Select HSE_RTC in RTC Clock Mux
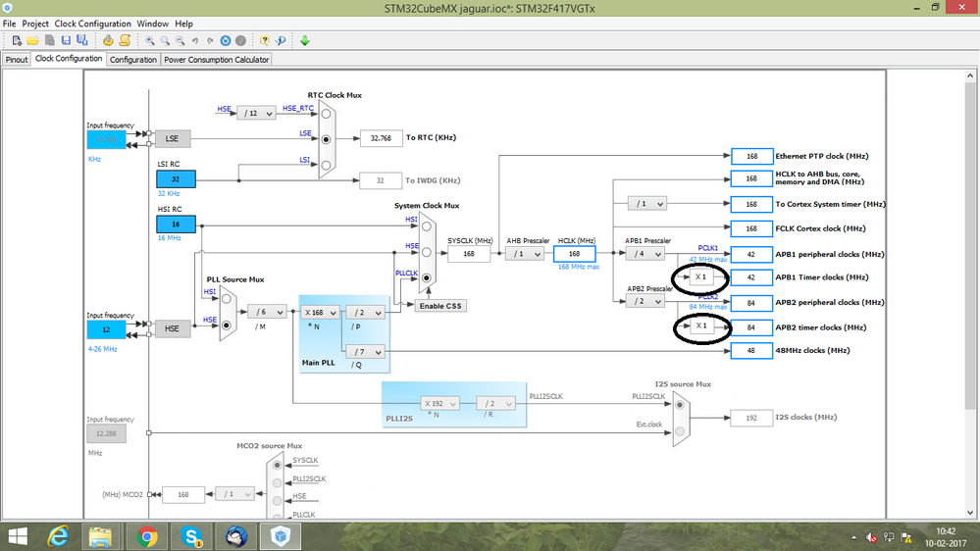 [327, 115]
